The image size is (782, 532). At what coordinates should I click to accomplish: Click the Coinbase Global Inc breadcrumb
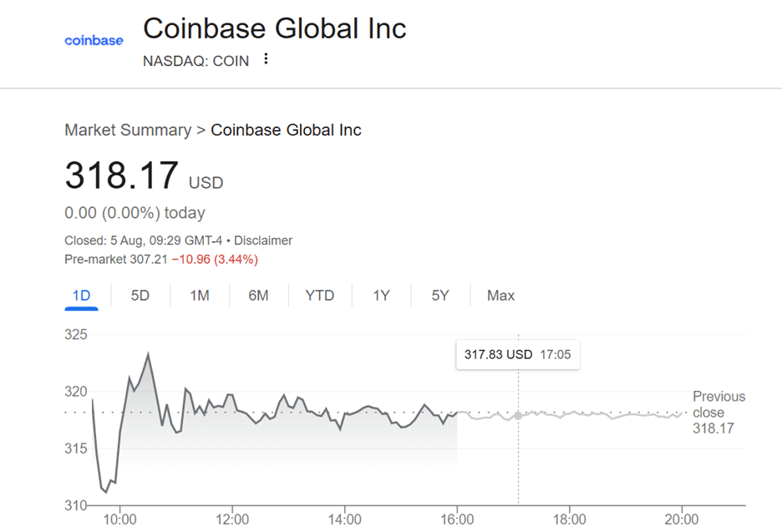tap(286, 130)
